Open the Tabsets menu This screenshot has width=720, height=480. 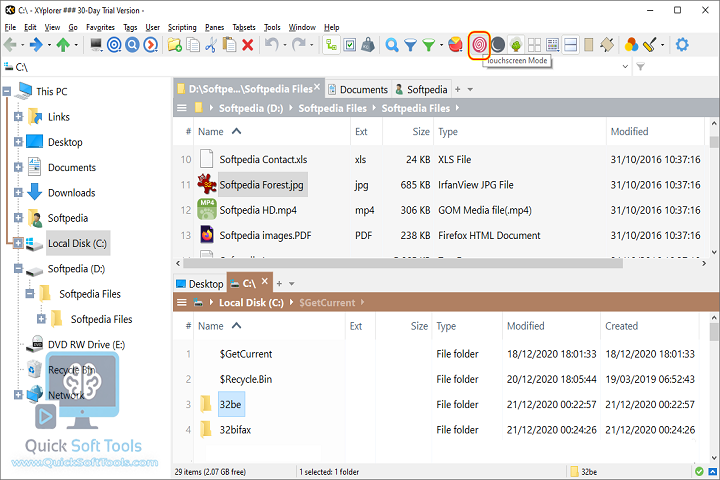pyautogui.click(x=244, y=27)
